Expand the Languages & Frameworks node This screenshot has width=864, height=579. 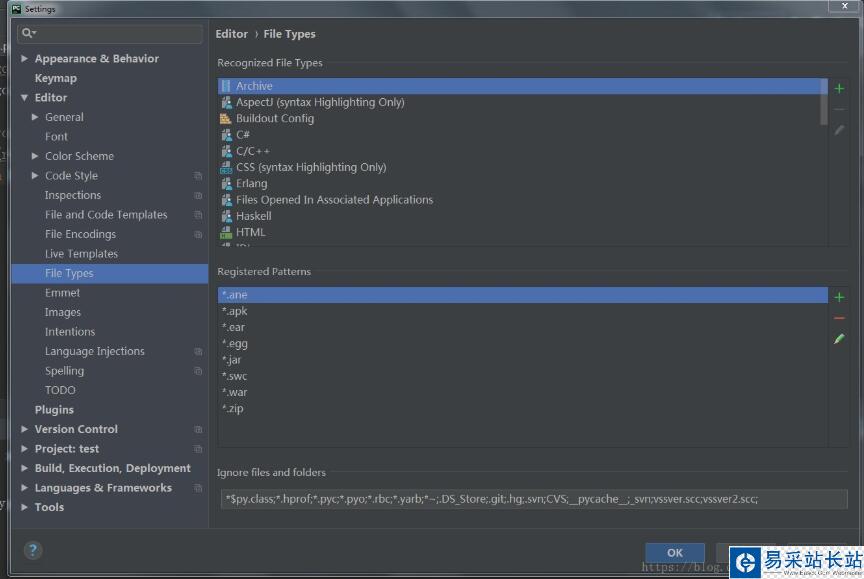[x=25, y=487]
